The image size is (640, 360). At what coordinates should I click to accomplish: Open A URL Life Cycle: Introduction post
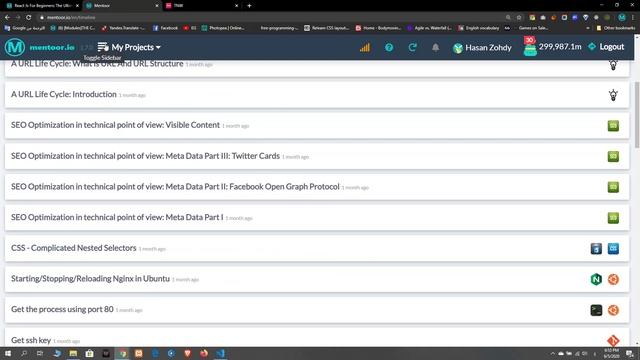[x=64, y=94]
